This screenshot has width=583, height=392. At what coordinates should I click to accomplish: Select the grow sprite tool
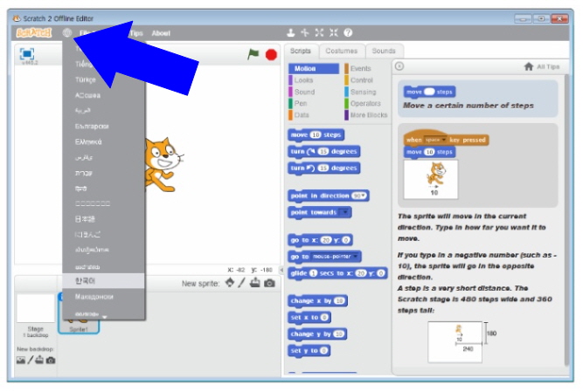pos(319,33)
